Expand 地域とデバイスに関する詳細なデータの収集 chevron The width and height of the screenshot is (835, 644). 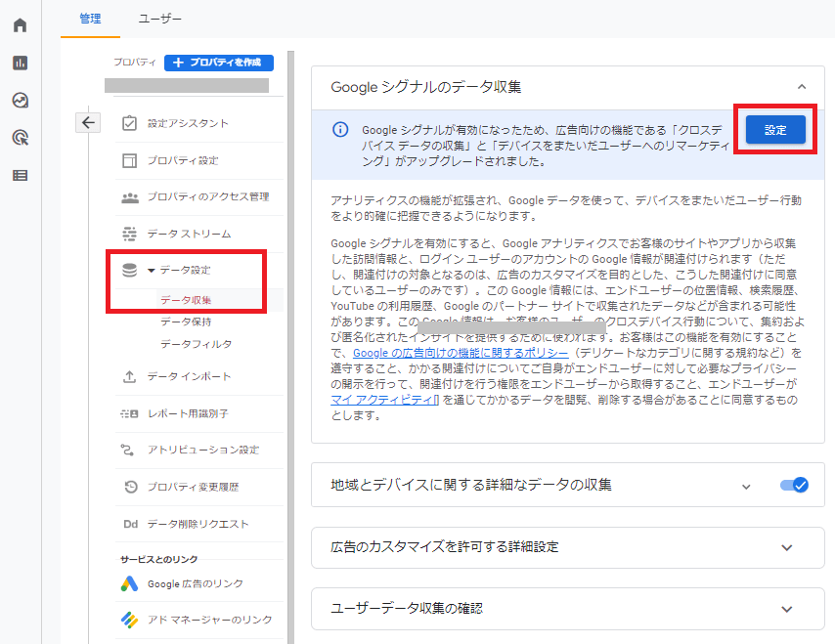(746, 487)
